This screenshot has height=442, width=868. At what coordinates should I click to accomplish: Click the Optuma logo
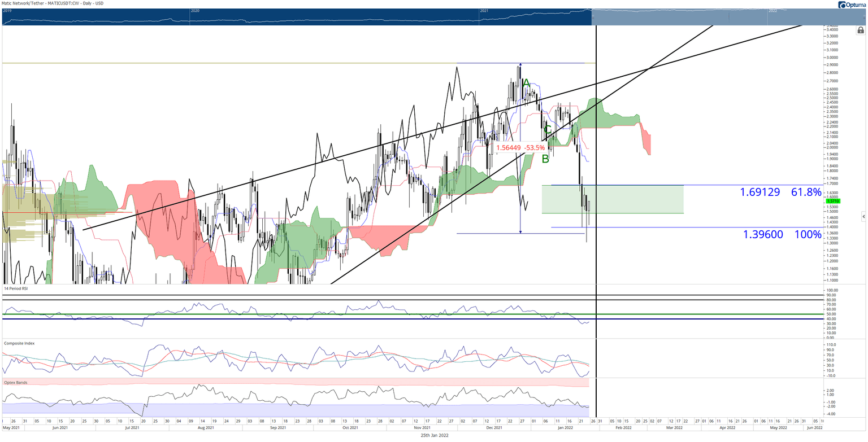(851, 5)
